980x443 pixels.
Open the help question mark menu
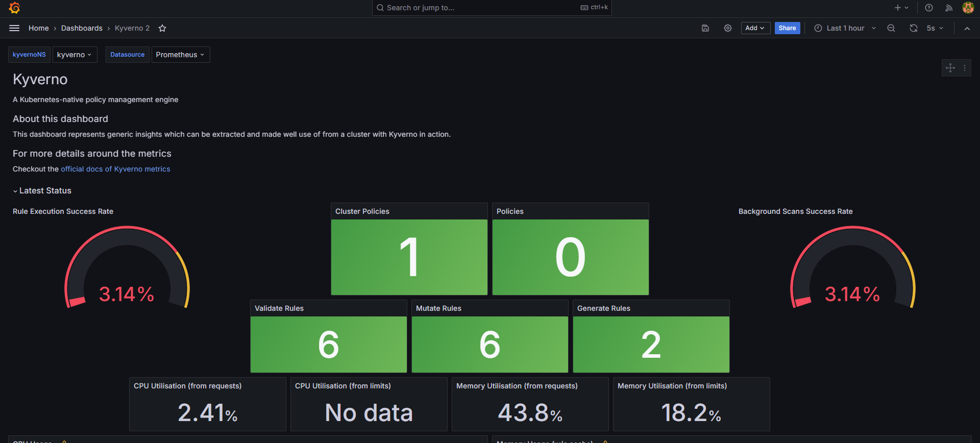(x=929, y=8)
